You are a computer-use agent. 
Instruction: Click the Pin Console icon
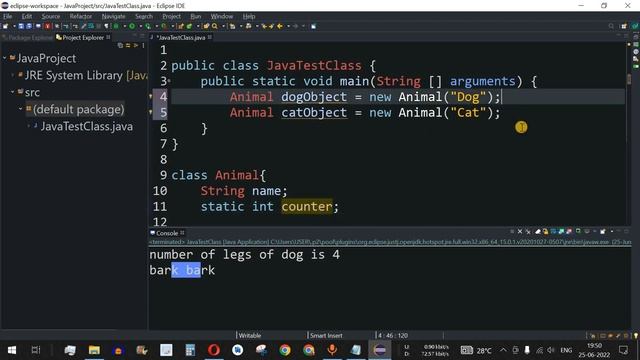578,231
